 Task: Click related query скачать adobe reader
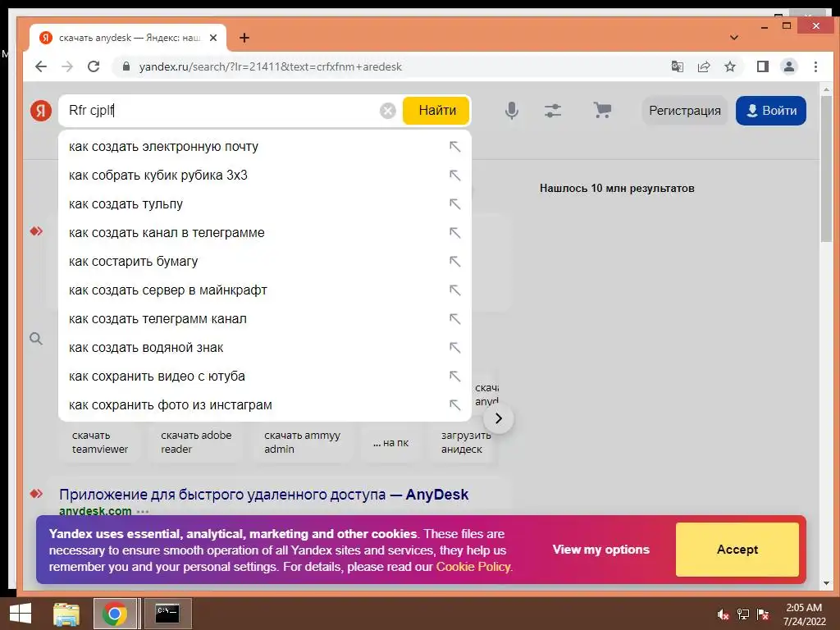(x=197, y=442)
